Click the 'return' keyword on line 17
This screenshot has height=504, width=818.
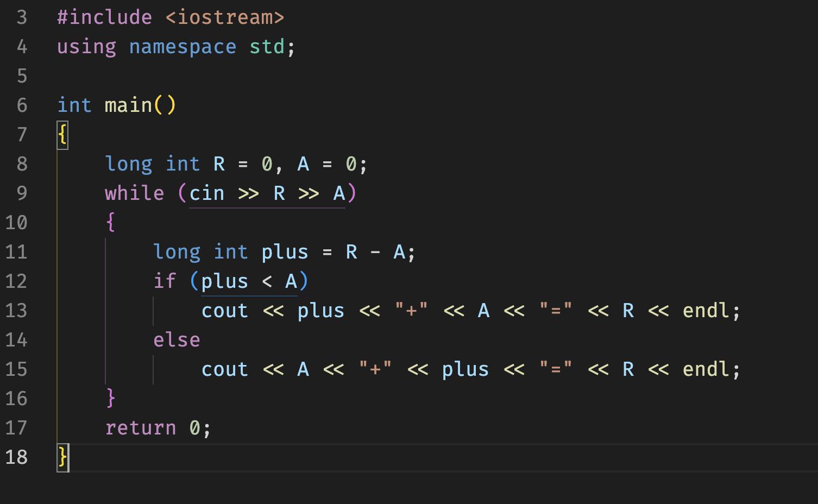pyautogui.click(x=141, y=428)
